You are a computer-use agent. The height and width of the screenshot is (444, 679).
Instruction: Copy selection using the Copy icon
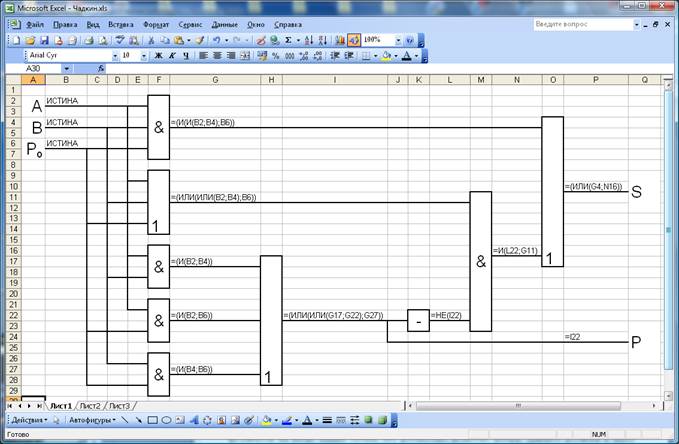(165, 40)
